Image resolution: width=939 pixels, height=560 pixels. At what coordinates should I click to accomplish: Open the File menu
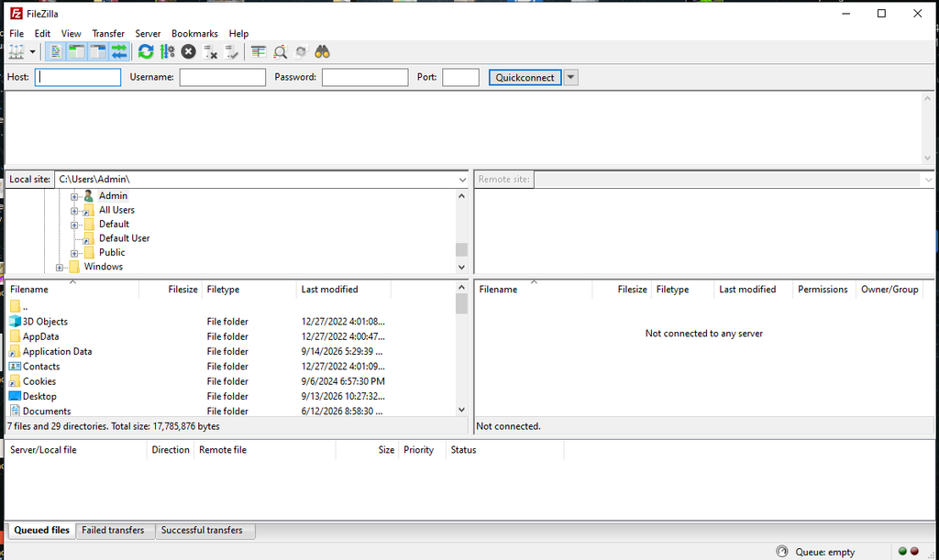17,34
